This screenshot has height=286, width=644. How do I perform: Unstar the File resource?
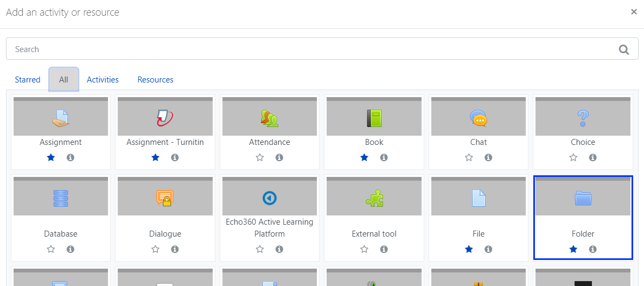click(x=469, y=249)
